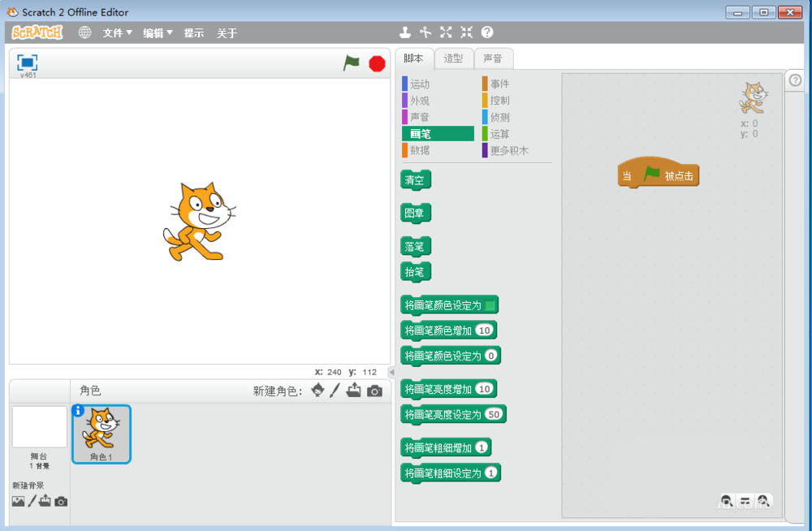Pick the pen color green swatch
812x531 pixels.
(490, 305)
